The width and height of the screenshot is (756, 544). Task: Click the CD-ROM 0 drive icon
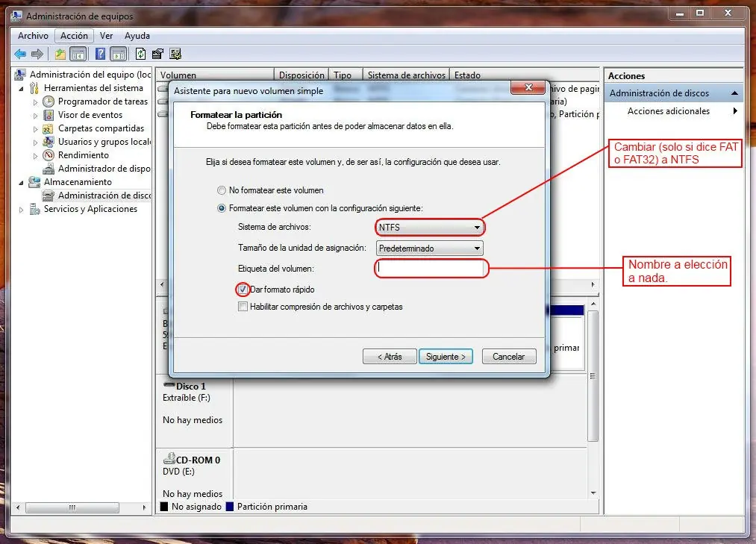(x=169, y=458)
